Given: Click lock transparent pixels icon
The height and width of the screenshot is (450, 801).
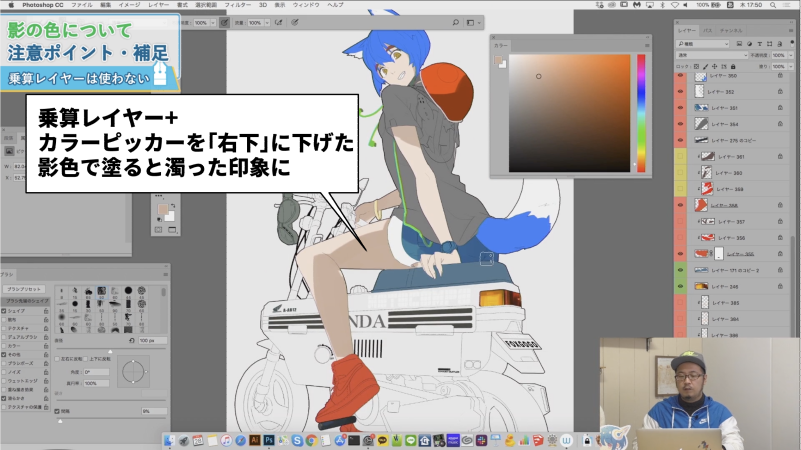Looking at the screenshot, I should click(696, 66).
